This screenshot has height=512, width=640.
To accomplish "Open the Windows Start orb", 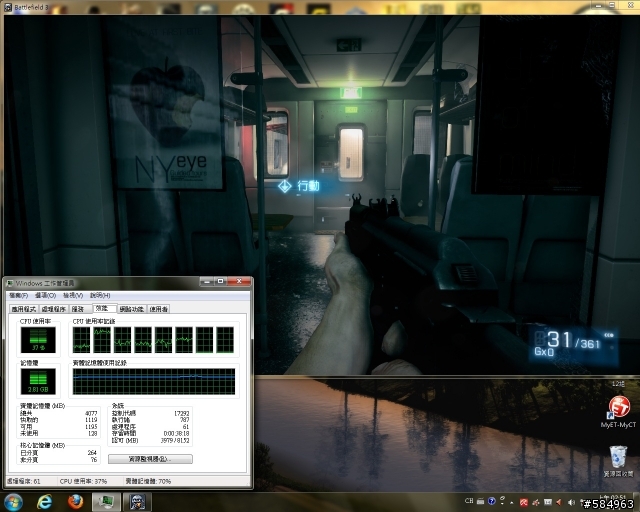I will [13, 502].
